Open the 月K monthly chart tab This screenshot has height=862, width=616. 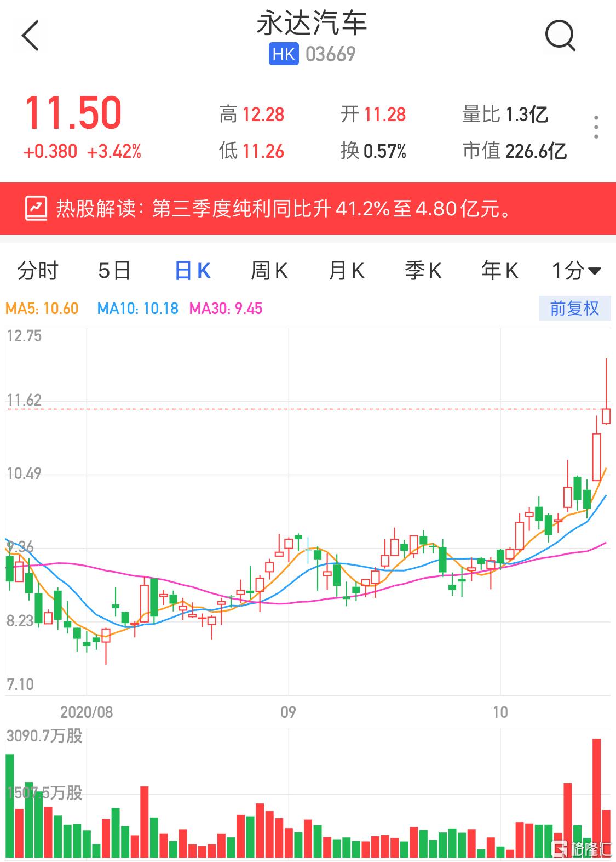pyautogui.click(x=346, y=271)
